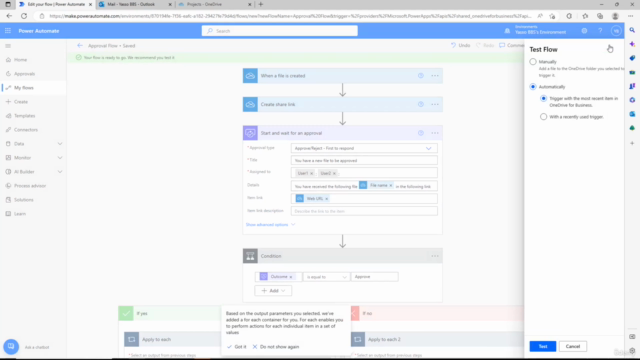Open help for Create share link step

click(x=420, y=104)
